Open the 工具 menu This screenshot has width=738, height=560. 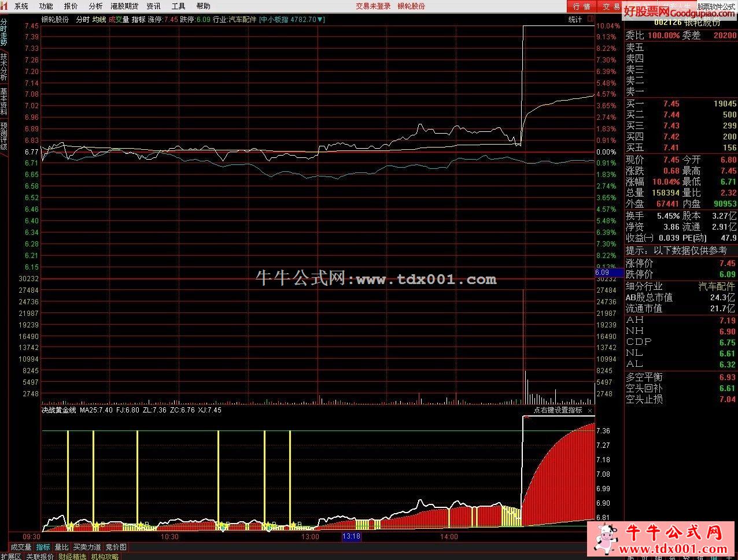[x=178, y=6]
